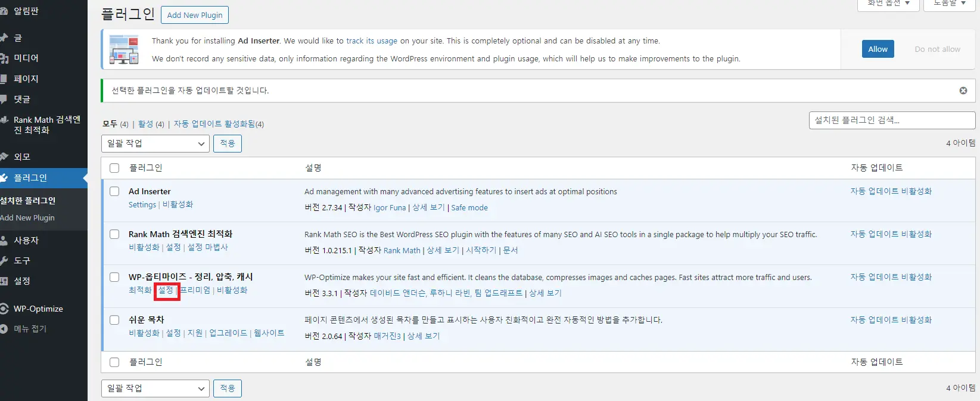The height and width of the screenshot is (401, 980).
Task: Open the 외모 appearance brush icon
Action: pos(4,157)
